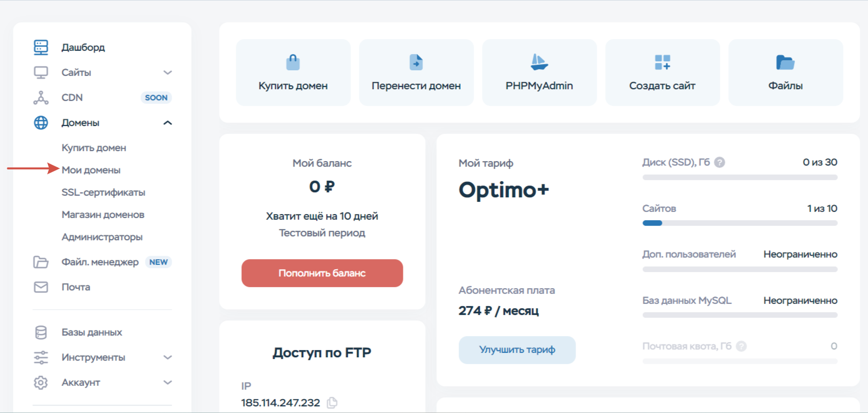
Task: Expand the Сайты menu chevron
Action: pyautogui.click(x=168, y=72)
